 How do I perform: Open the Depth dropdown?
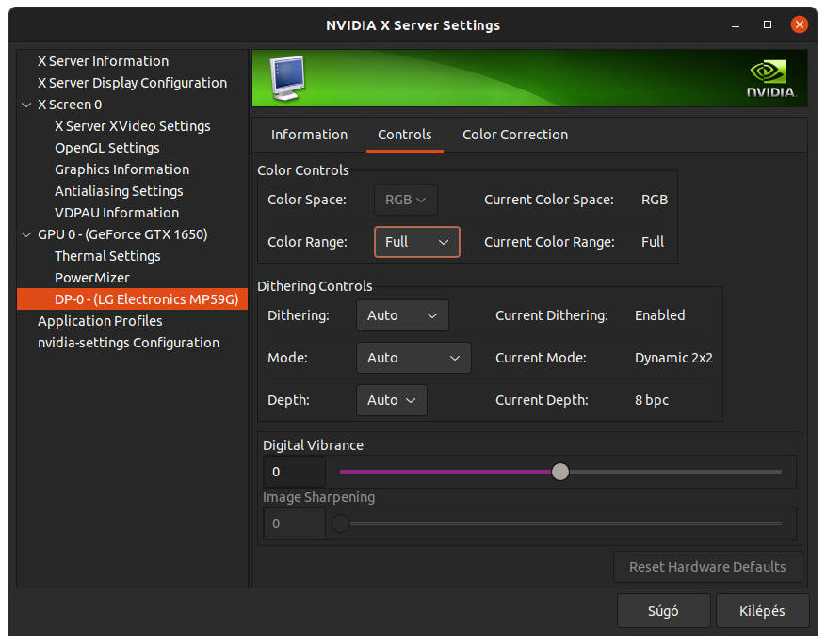click(x=392, y=400)
